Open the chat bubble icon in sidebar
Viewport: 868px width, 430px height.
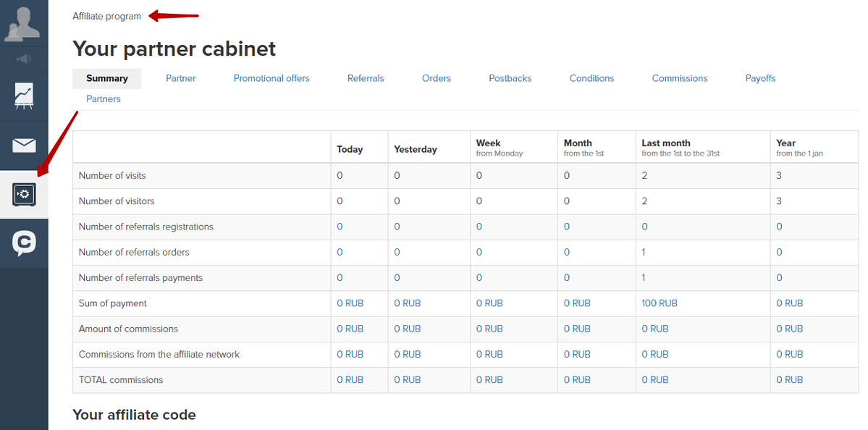24,243
